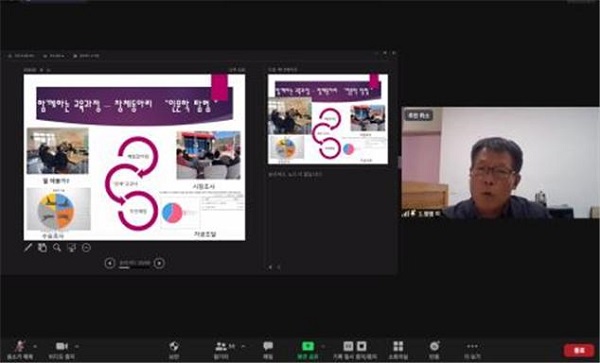Restart the presentation timer
Viewport: 600px width, 363px height.
[x=49, y=70]
